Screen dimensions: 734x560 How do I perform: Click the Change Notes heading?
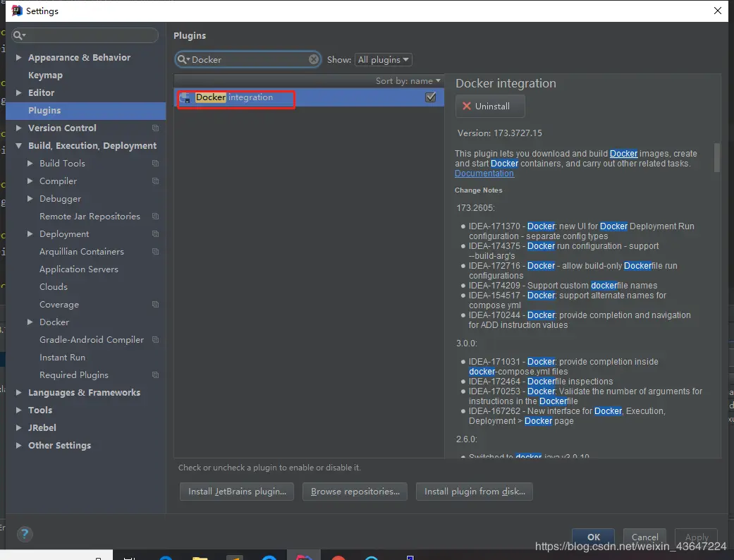pos(479,190)
